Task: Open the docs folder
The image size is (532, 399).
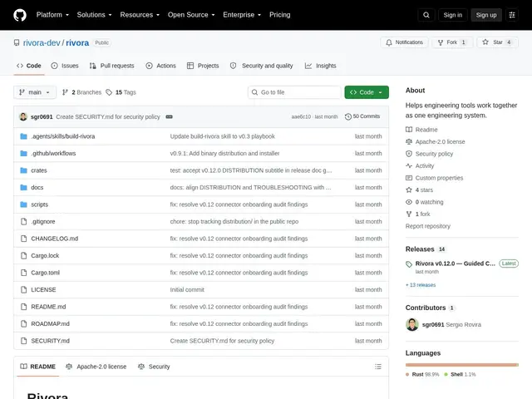Action: point(37,187)
